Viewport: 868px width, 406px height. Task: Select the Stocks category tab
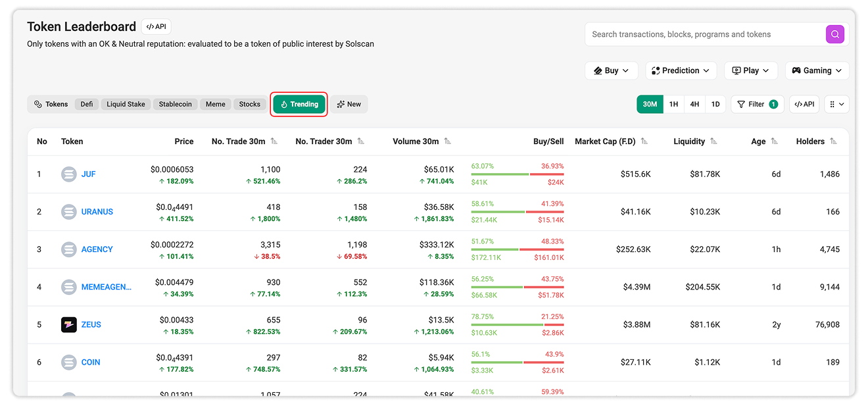(x=249, y=104)
